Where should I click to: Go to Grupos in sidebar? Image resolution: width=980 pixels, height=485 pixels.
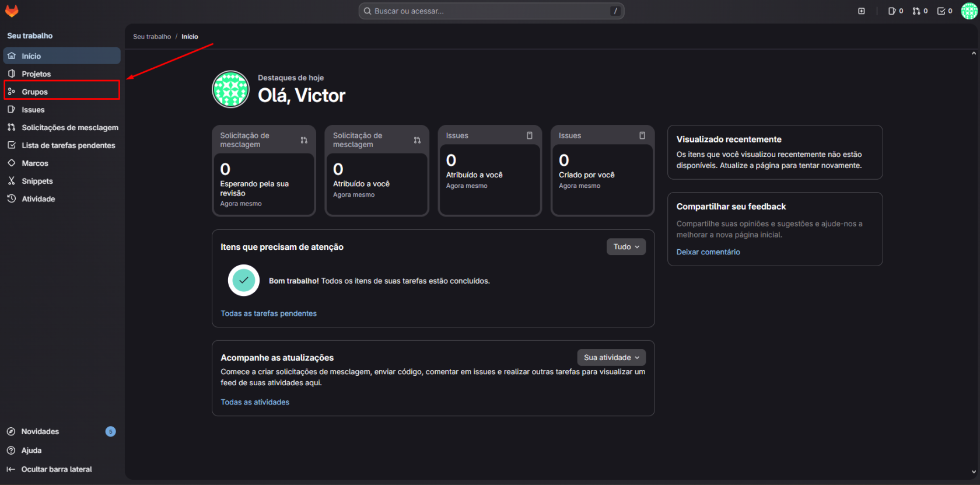[x=62, y=92]
